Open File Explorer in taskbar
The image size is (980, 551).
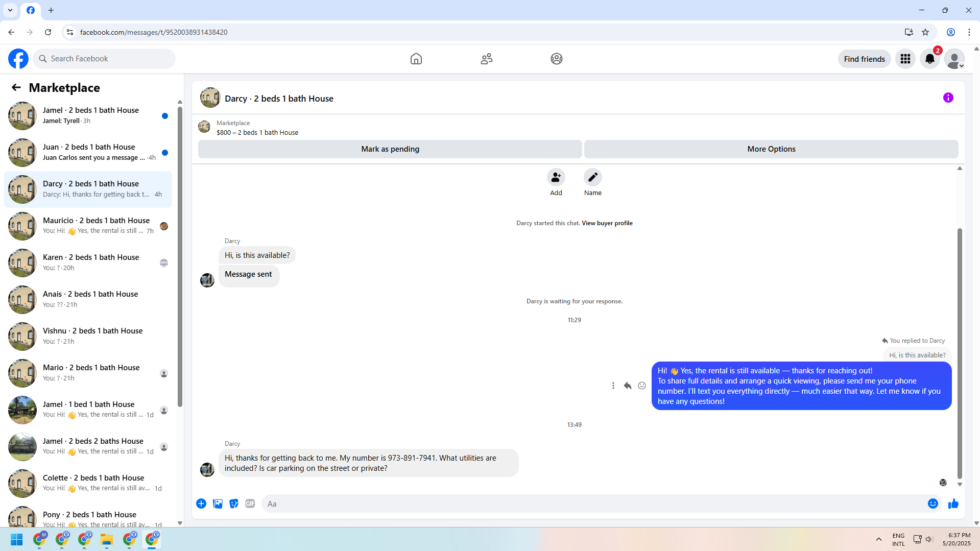[107, 539]
